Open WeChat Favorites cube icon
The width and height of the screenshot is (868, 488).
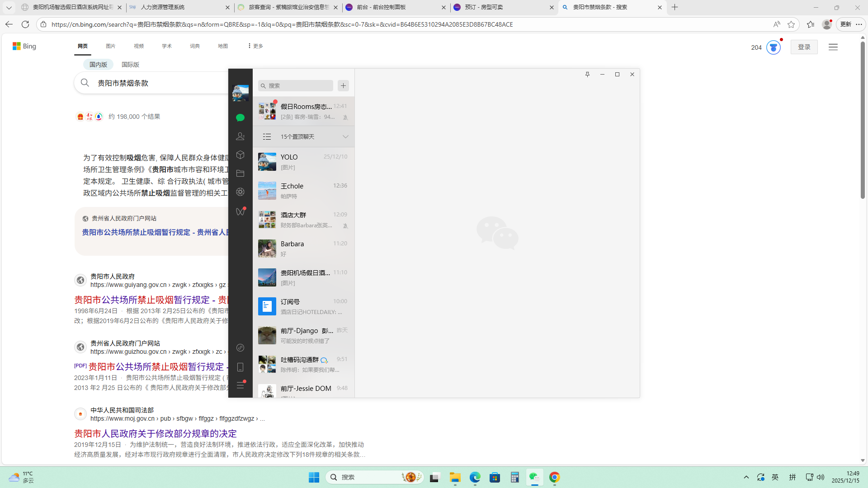[x=240, y=155]
